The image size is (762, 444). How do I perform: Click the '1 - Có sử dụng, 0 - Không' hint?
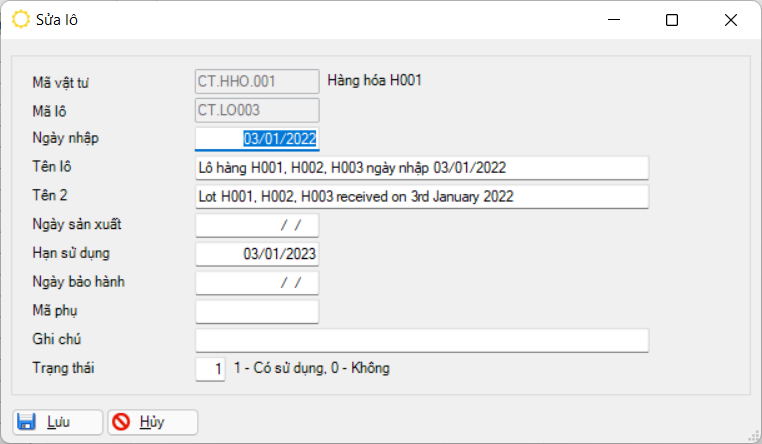pyautogui.click(x=311, y=369)
